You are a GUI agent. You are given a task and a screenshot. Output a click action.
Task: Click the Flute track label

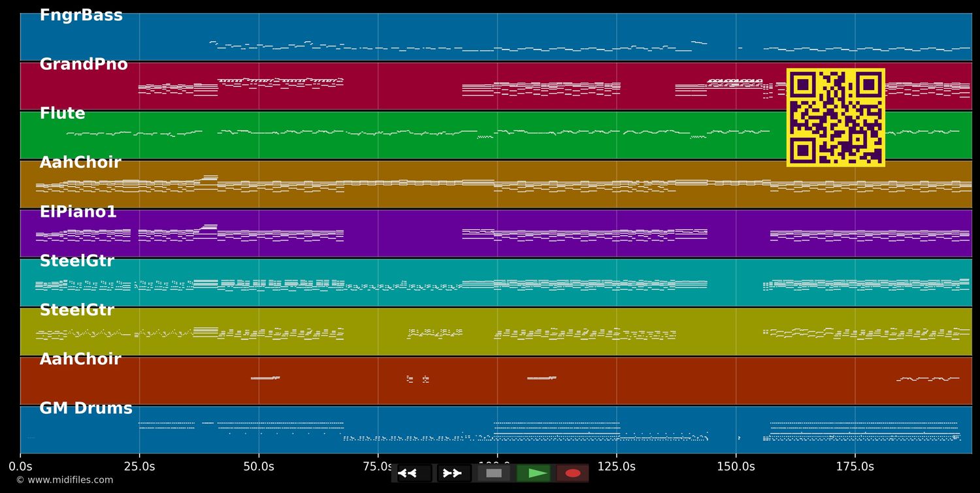point(62,114)
